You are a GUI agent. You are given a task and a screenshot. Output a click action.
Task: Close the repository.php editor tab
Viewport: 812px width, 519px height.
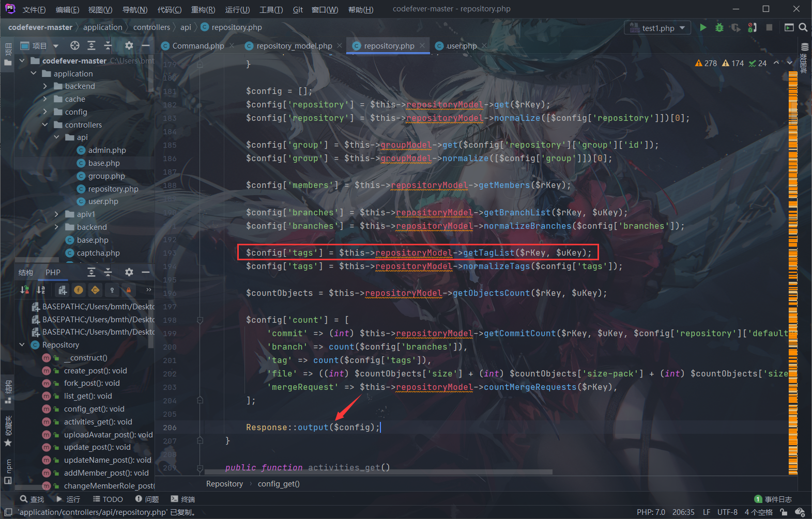click(x=422, y=45)
